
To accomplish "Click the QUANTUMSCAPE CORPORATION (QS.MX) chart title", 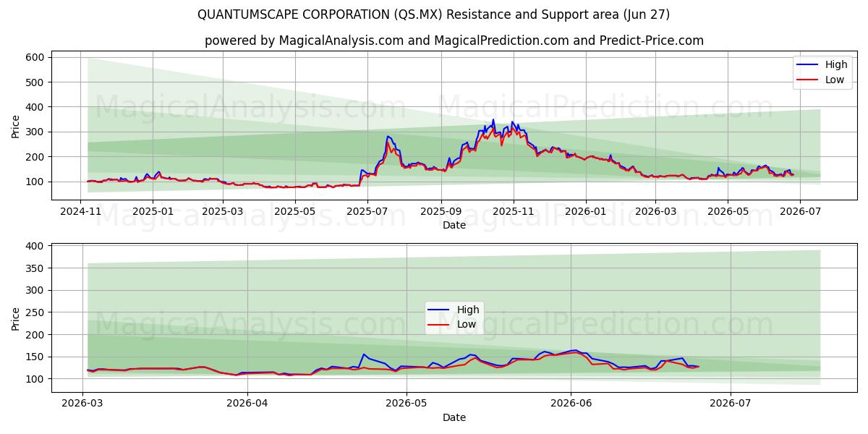I will coord(433,14).
